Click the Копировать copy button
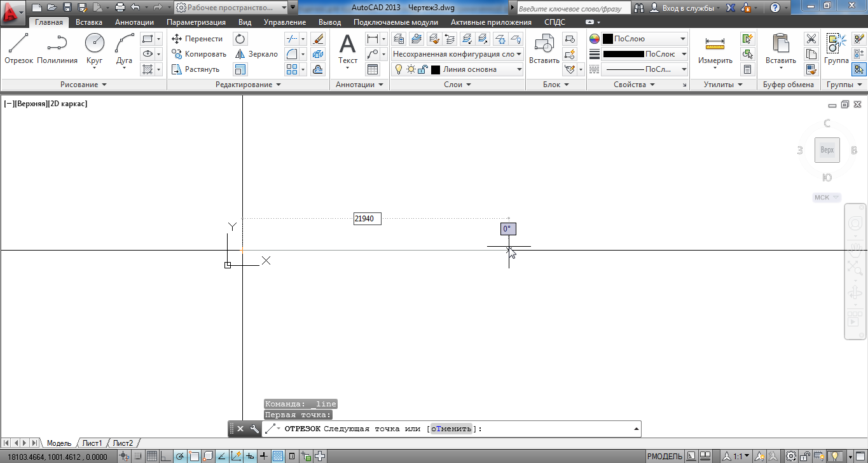Screen dimensions: 868x463 click(x=199, y=54)
